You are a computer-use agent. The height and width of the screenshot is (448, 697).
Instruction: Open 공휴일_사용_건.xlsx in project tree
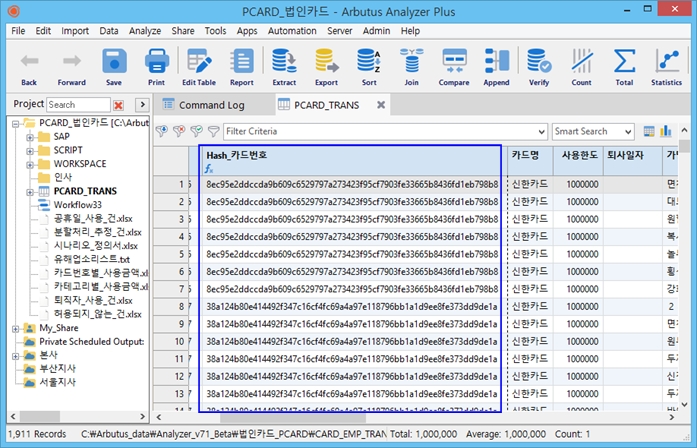click(x=93, y=219)
